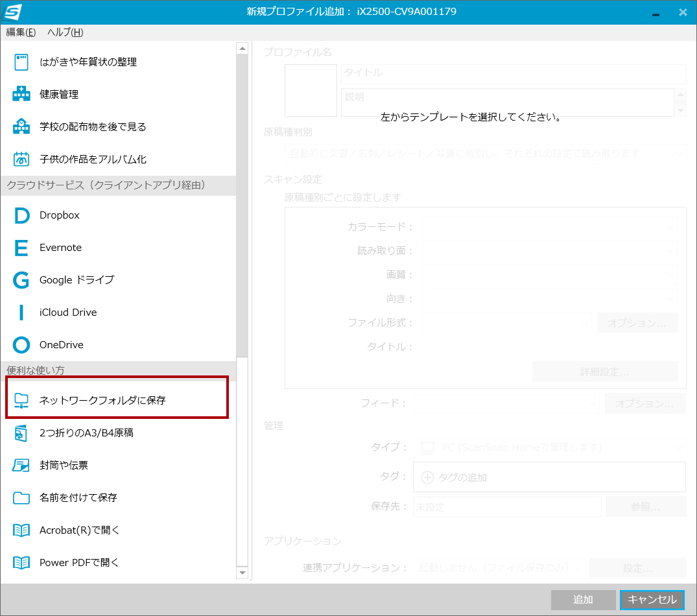Click the タイトル input field
This screenshot has width=697, height=616.
[512, 73]
